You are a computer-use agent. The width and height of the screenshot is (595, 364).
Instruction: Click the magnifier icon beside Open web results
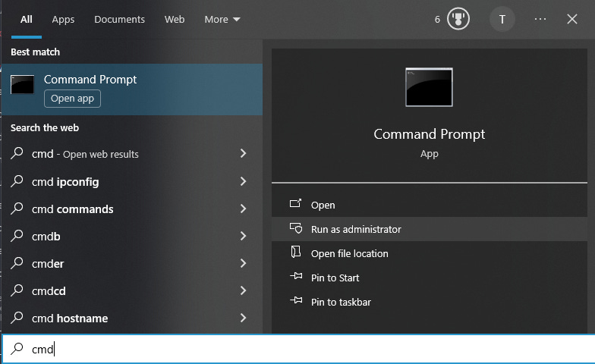point(17,153)
